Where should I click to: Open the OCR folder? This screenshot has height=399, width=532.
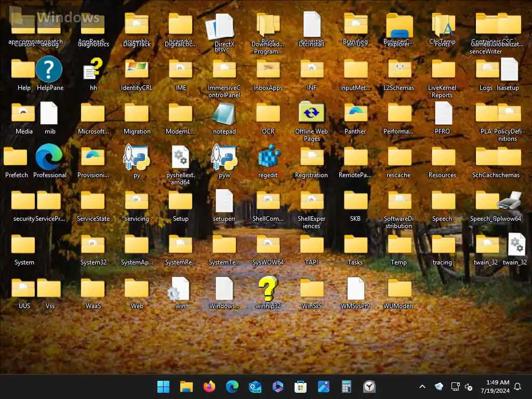[x=268, y=113]
